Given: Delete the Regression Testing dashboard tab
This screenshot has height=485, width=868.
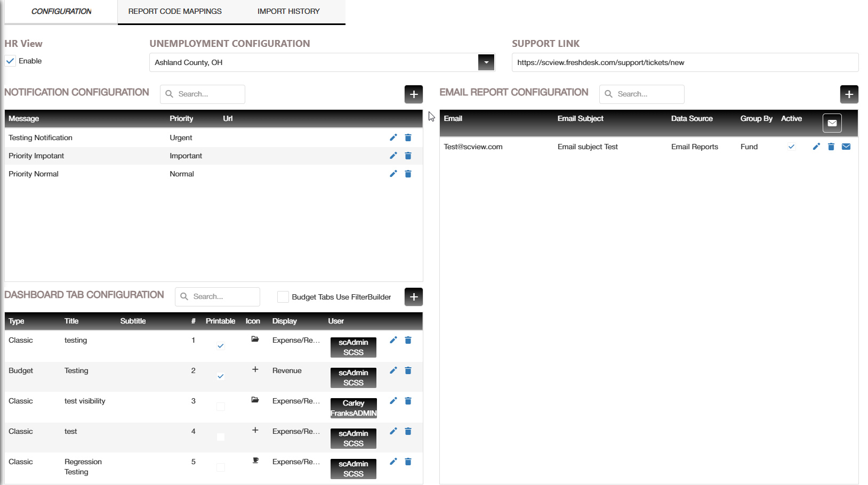Looking at the screenshot, I should [x=408, y=462].
